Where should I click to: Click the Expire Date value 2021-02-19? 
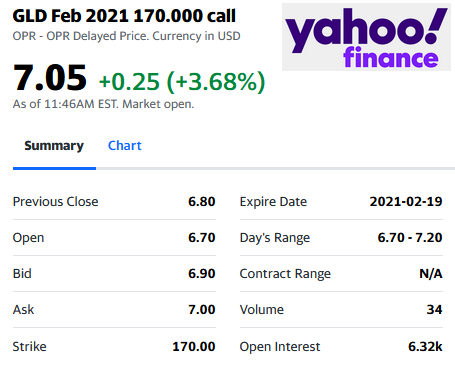tap(406, 202)
